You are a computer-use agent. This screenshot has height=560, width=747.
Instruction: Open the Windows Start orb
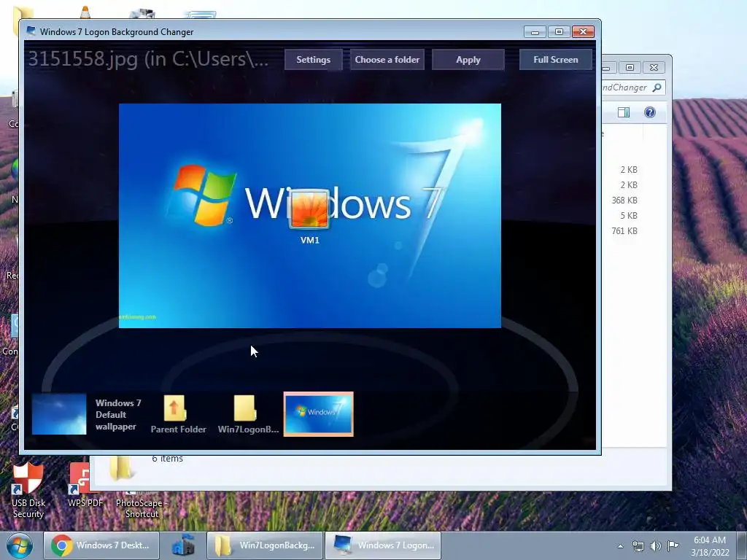pos(20,545)
